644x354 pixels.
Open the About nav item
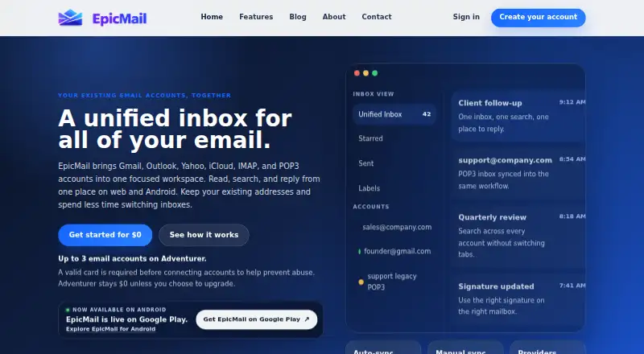coord(334,17)
